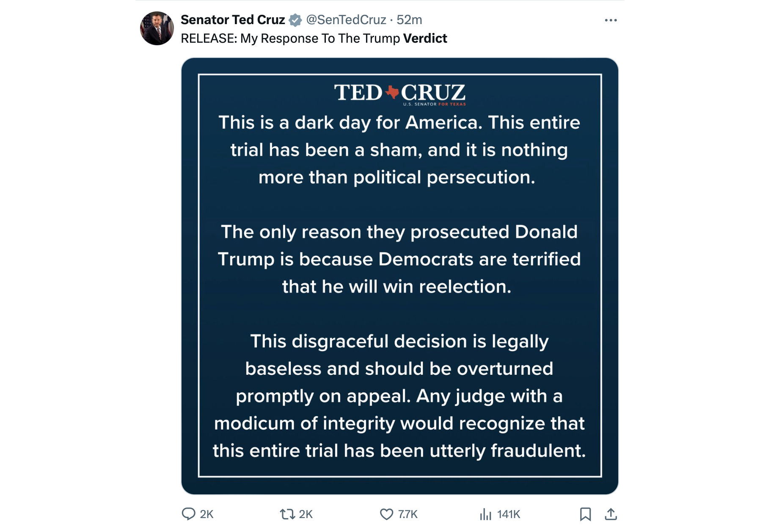Click the 7.7K likes count
The image size is (760, 532).
click(408, 514)
